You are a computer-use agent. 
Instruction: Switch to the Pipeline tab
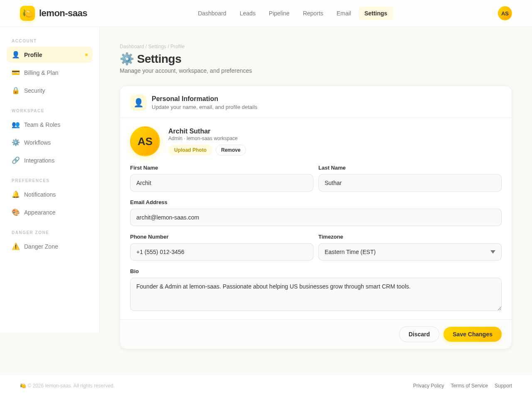[x=279, y=12]
